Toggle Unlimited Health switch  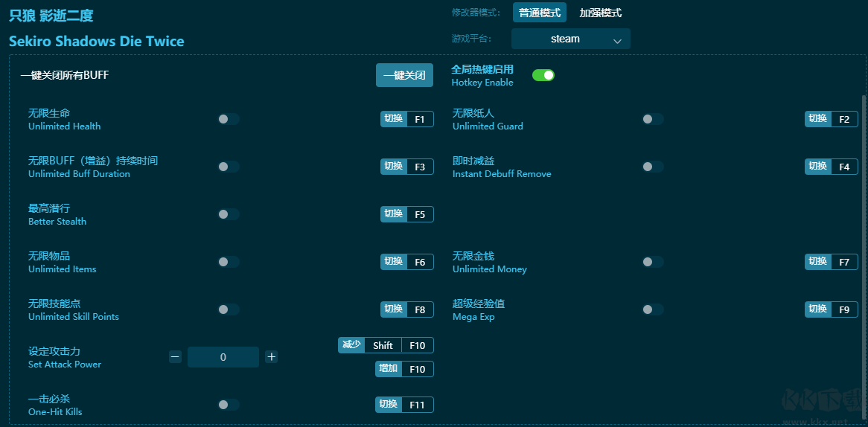point(228,119)
